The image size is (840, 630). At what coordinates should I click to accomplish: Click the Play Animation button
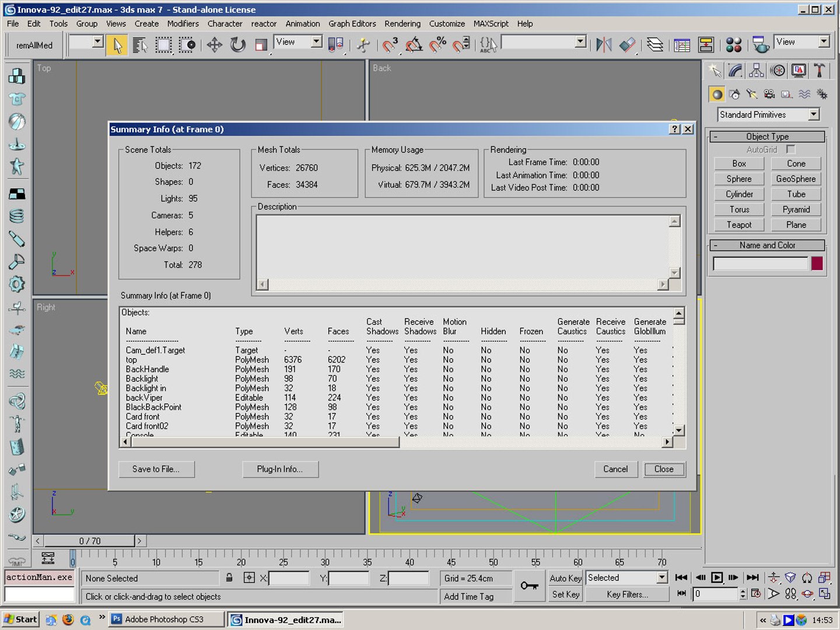pyautogui.click(x=717, y=577)
